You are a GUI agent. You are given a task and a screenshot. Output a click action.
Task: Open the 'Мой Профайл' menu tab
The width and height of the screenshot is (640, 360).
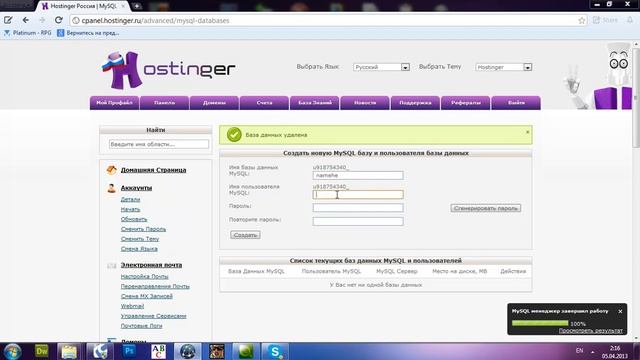pos(114,103)
